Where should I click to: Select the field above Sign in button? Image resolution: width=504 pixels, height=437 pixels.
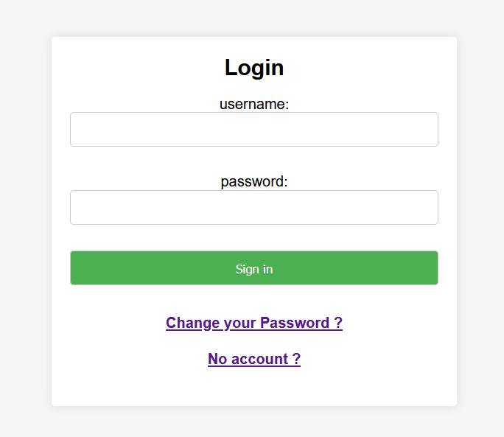(x=254, y=207)
